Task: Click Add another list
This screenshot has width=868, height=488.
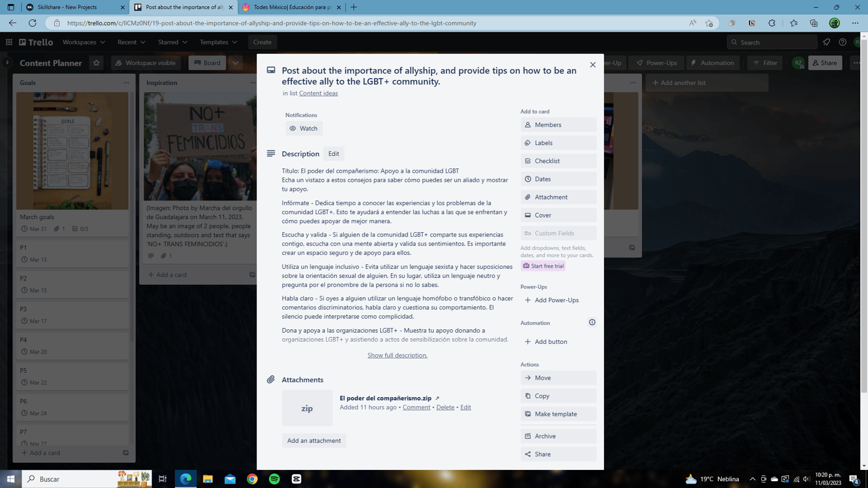Action: [707, 82]
